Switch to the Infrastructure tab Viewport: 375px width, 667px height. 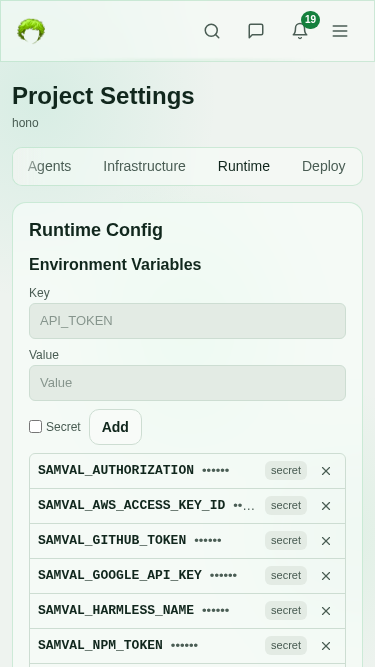tap(145, 166)
